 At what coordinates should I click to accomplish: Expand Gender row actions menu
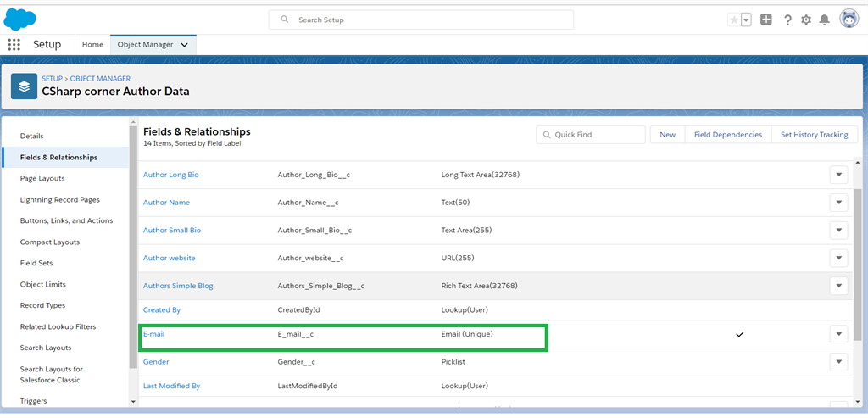pos(838,362)
